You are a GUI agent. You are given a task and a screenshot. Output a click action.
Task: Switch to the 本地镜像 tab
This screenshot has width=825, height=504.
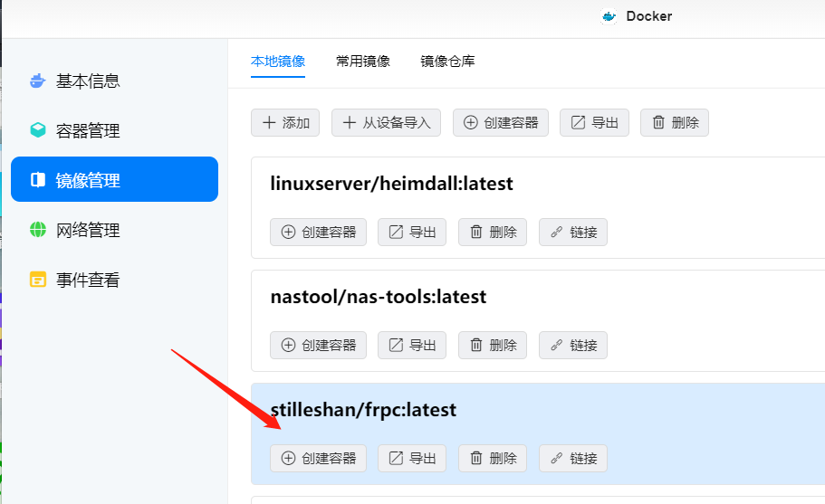(278, 62)
